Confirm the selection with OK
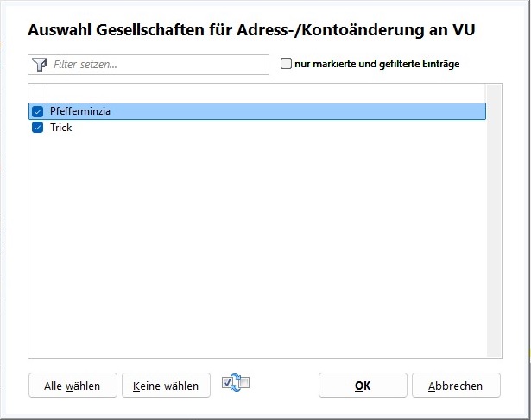This screenshot has height=420, width=531. (363, 386)
